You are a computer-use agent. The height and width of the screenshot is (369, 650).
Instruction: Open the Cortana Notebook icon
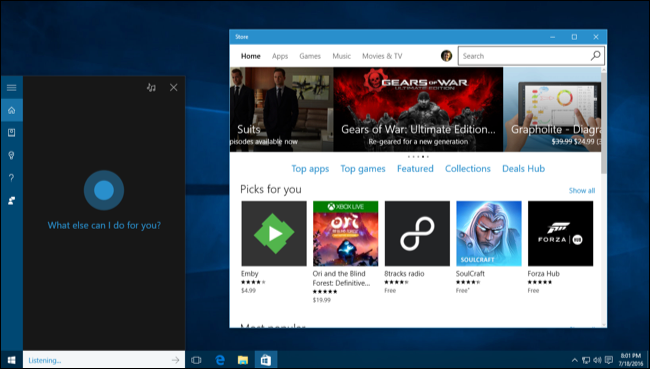coord(12,133)
